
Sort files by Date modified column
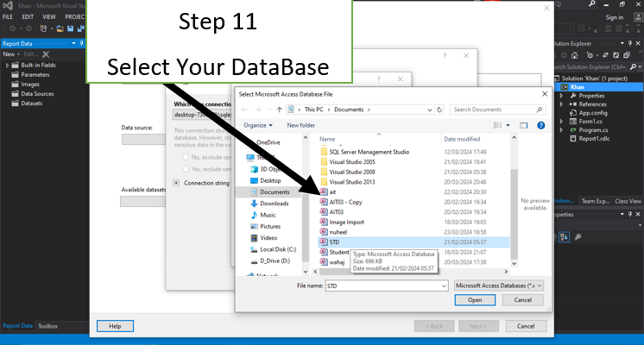pos(462,139)
